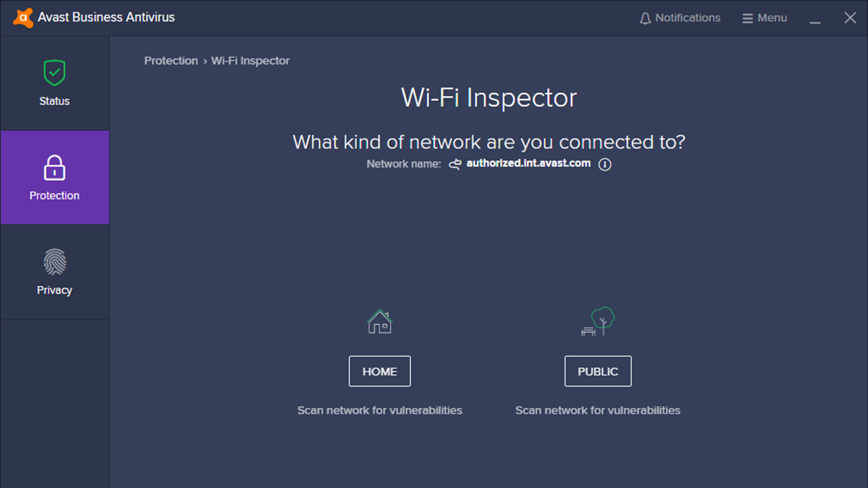Navigate back via the Protection breadcrumb
The width and height of the screenshot is (868, 488).
(x=171, y=60)
